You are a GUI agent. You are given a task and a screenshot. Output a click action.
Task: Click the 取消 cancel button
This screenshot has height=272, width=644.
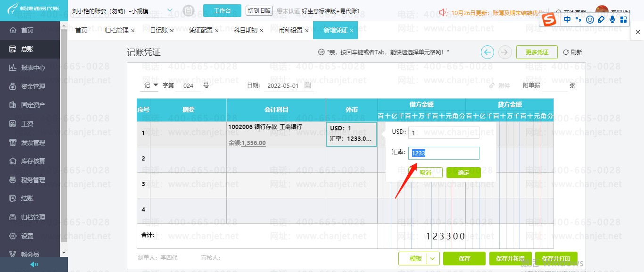click(425, 172)
